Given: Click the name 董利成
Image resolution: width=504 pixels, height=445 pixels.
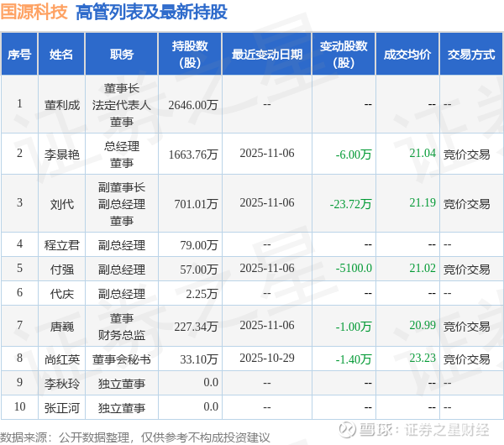Looking at the screenshot, I should point(61,105).
